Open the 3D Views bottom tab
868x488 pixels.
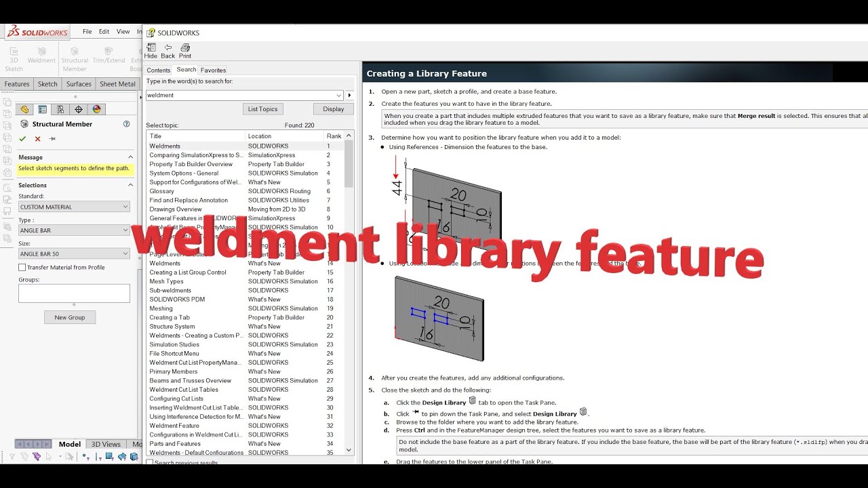coord(106,444)
